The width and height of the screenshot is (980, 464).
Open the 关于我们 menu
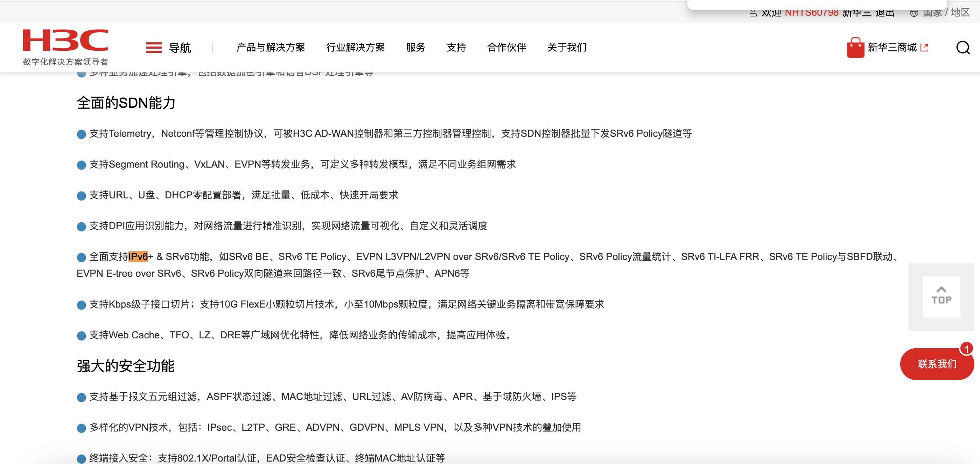point(566,48)
